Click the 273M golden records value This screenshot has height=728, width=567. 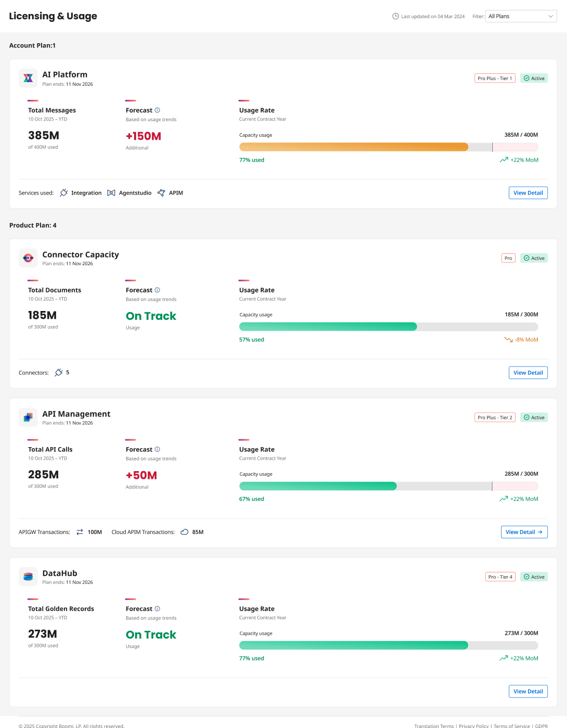coord(43,634)
